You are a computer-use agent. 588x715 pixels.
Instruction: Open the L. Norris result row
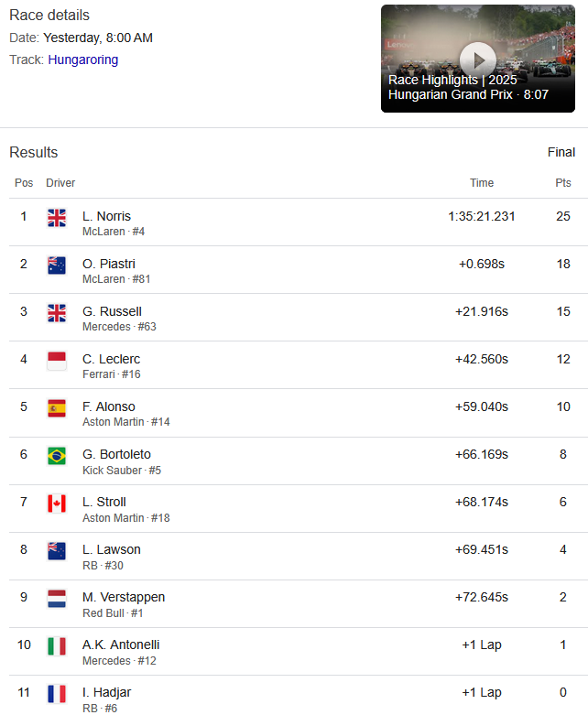pos(299,222)
